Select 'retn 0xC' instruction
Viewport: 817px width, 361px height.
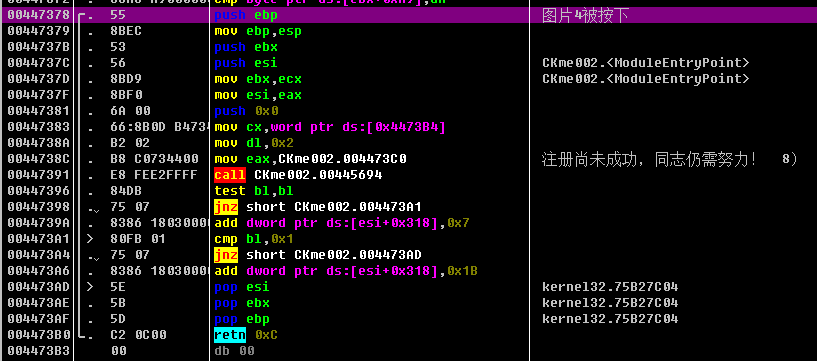pyautogui.click(x=246, y=335)
